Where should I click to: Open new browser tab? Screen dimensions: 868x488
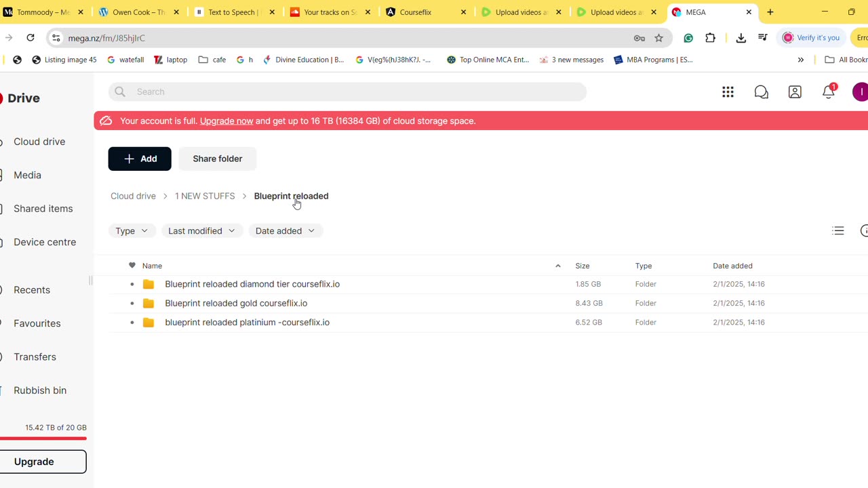click(770, 12)
